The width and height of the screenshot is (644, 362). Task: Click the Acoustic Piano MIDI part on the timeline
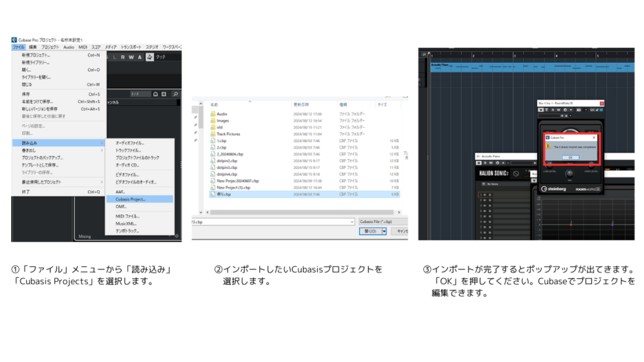532,67
